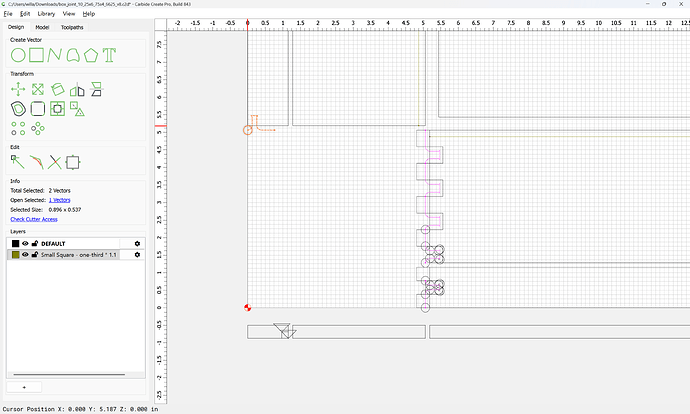Switch to the Toolpaths tab
690x414 pixels.
[x=72, y=27]
